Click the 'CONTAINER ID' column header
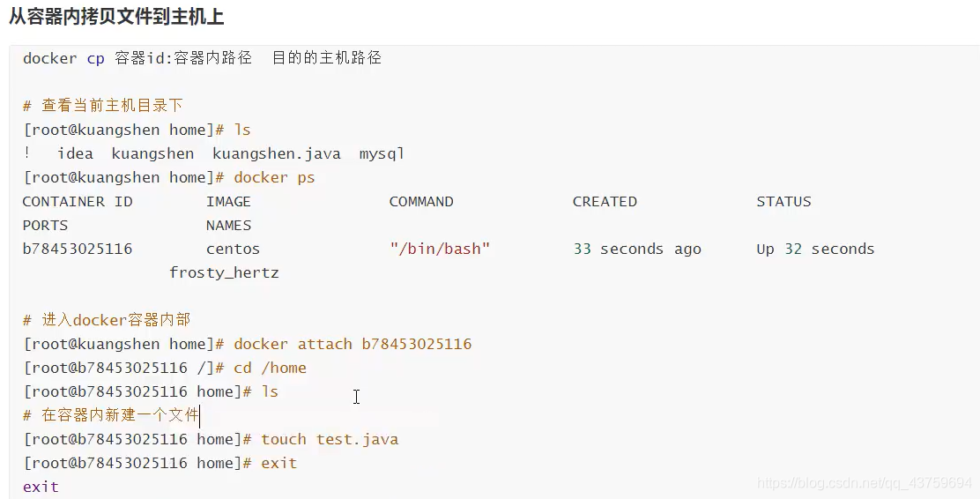 (78, 201)
